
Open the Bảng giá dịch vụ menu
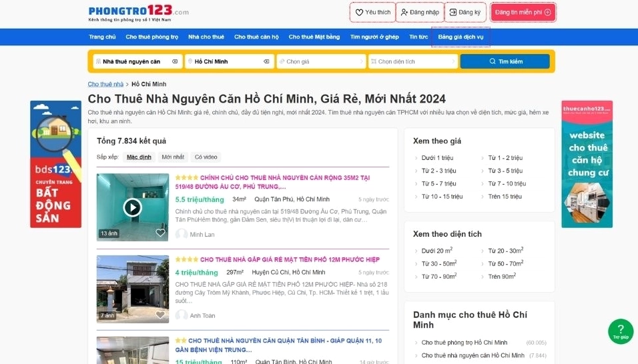(x=460, y=37)
